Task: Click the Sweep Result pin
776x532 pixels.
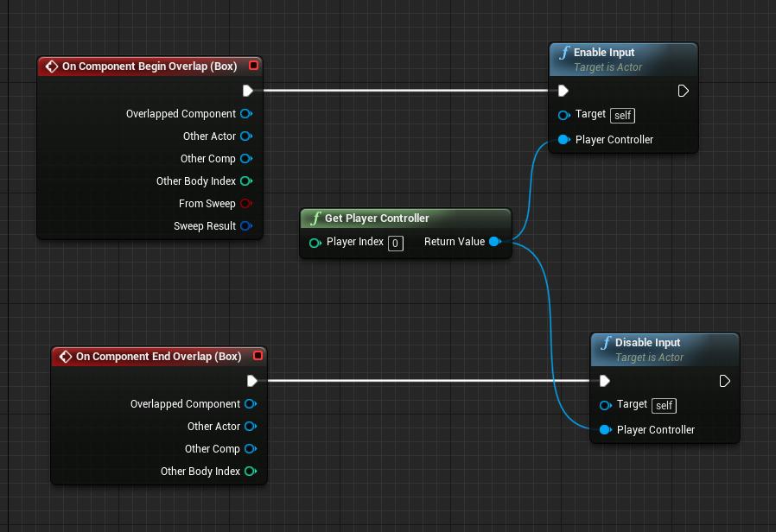Action: [x=245, y=226]
